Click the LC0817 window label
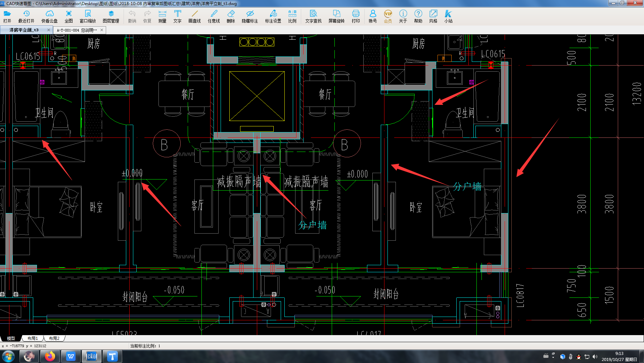 [520, 295]
